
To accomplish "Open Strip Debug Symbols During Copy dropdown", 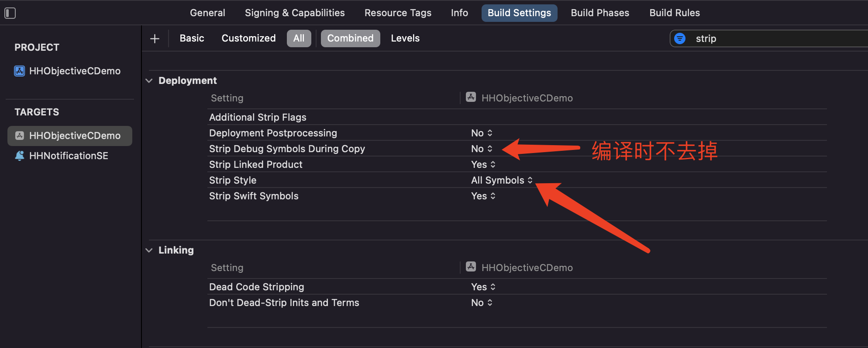I will (482, 149).
